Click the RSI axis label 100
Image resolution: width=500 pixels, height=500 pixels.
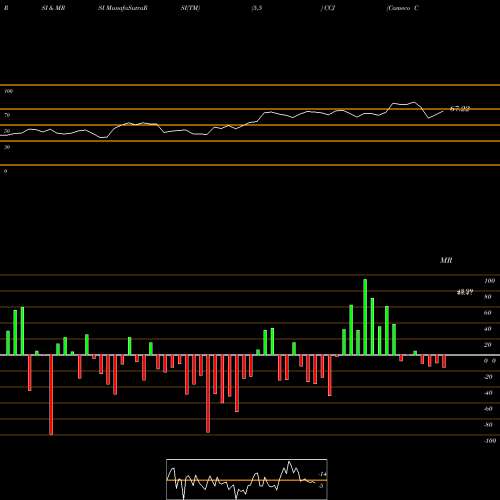point(9,91)
